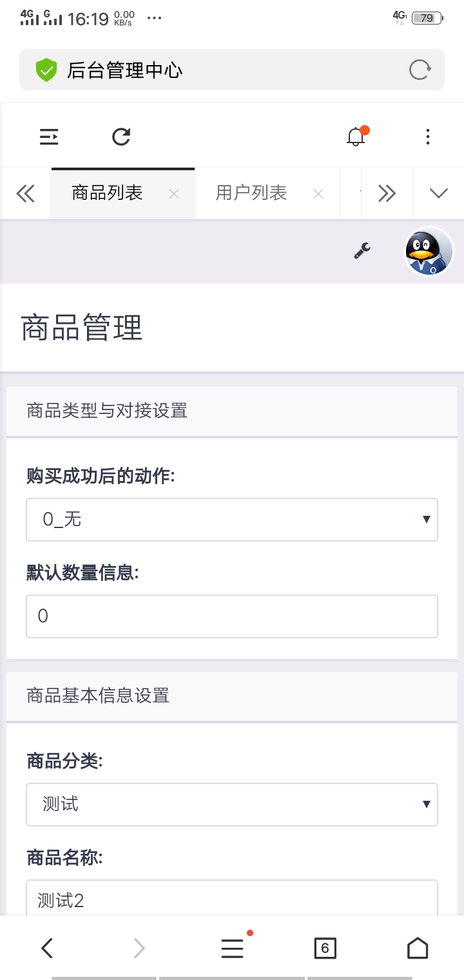This screenshot has width=464, height=980.
Task: Open the 购买成功后的动作 dropdown
Action: (232, 519)
